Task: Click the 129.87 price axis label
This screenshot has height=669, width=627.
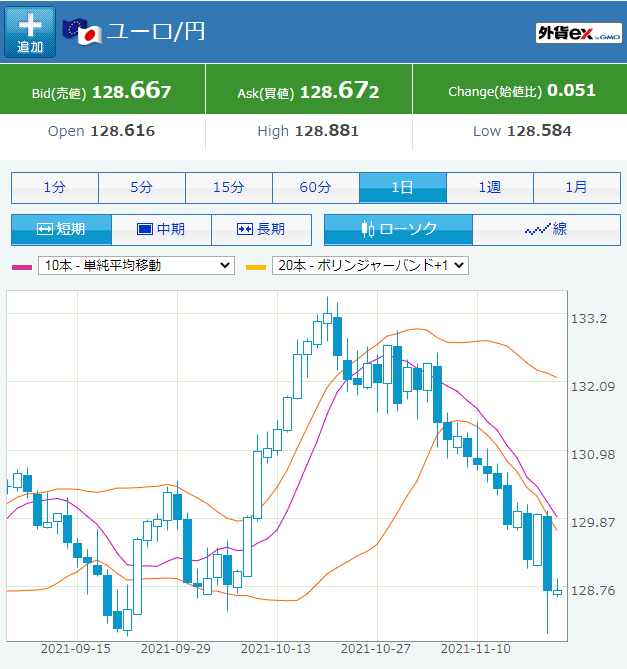Action: pos(593,523)
